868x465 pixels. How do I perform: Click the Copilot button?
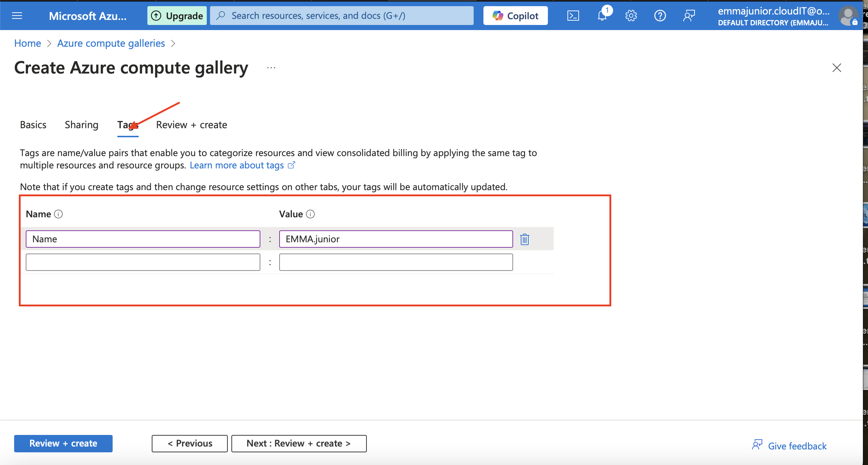pos(515,16)
